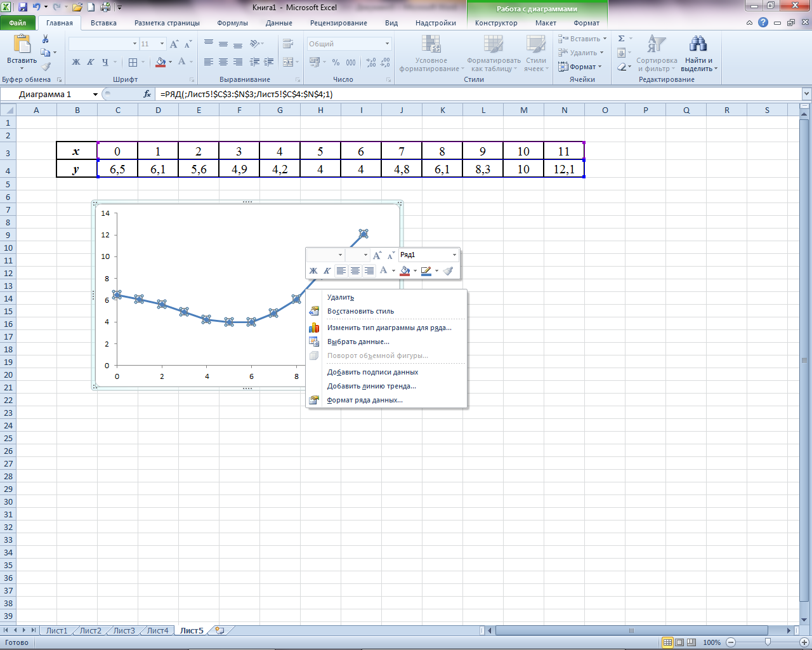This screenshot has height=650, width=812.
Task: Click the Wrap Text icon in ribbon
Action: (289, 44)
